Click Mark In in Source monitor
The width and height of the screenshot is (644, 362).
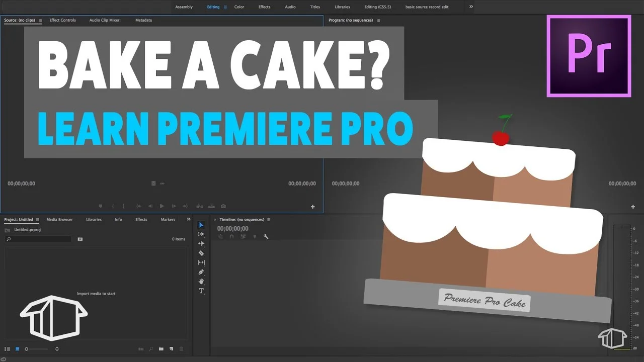113,206
